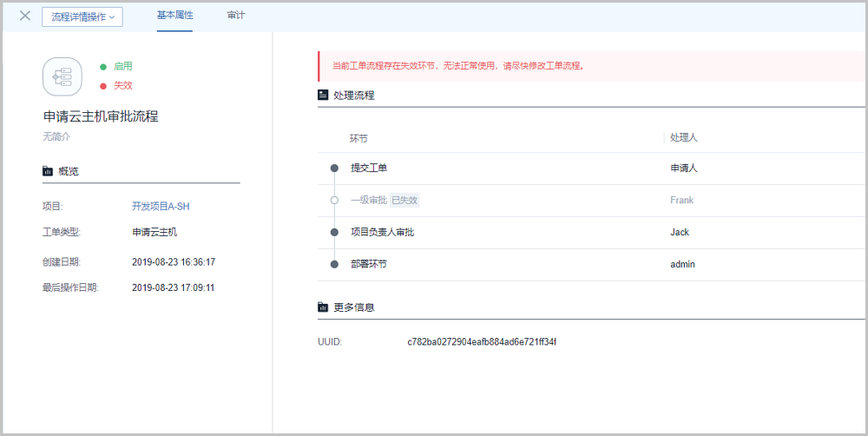Viewport: 868px width, 436px height.
Task: Click the green 启用 status indicator
Action: pos(117,66)
